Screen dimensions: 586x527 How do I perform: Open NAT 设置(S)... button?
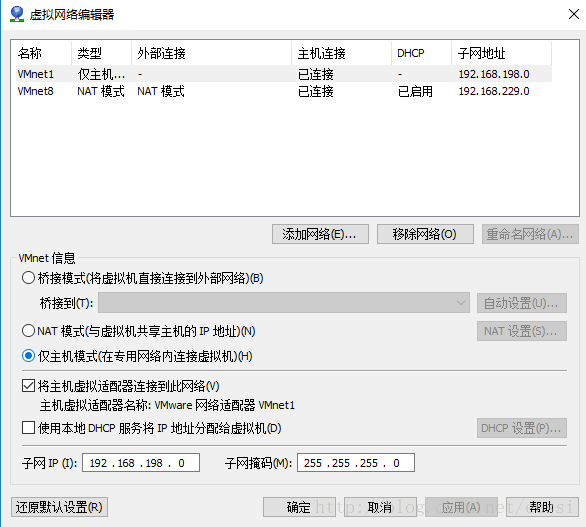coord(522,331)
